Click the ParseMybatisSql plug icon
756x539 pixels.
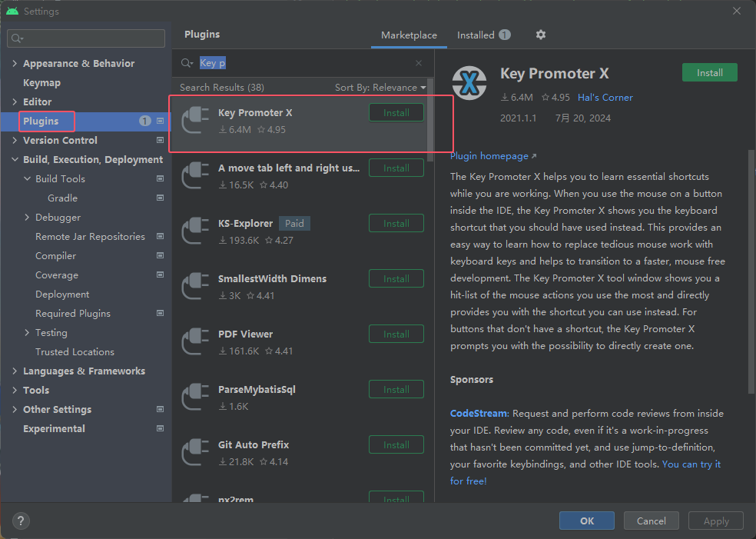pos(195,397)
